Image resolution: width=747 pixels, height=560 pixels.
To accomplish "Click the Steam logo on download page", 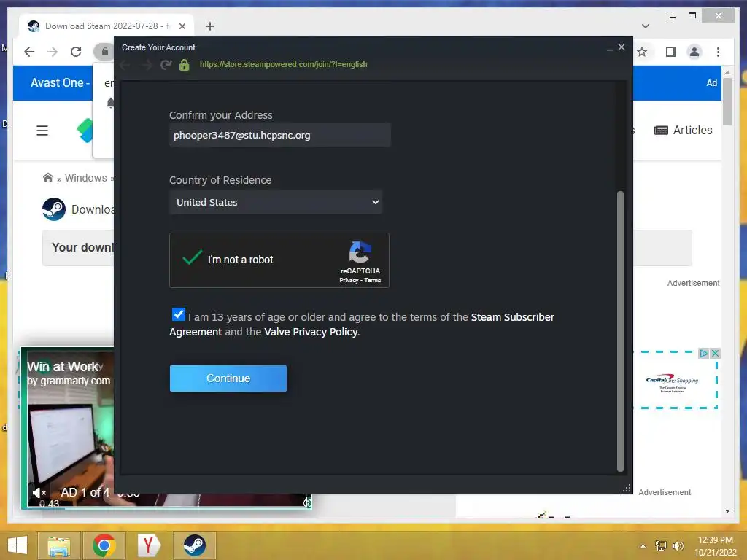I will (54, 209).
